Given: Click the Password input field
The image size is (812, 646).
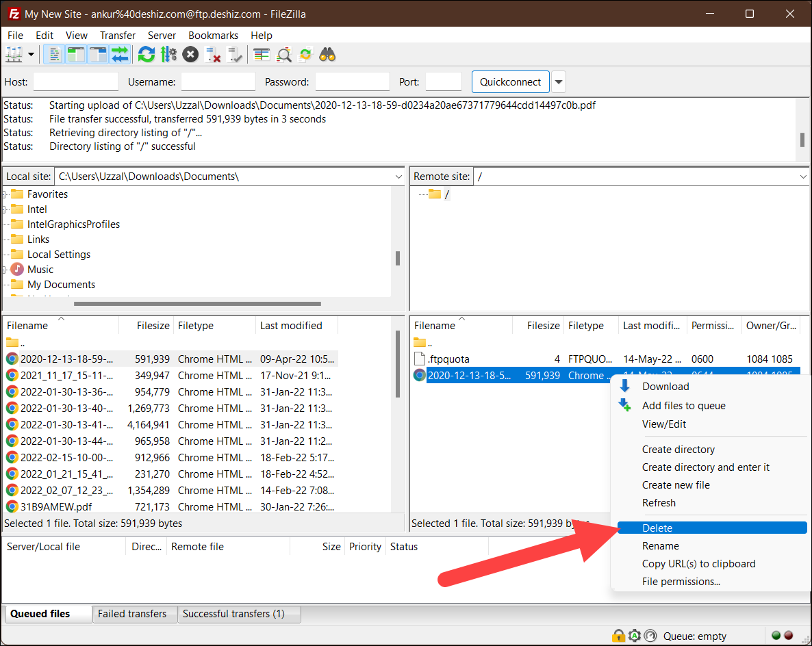Looking at the screenshot, I should pos(352,82).
